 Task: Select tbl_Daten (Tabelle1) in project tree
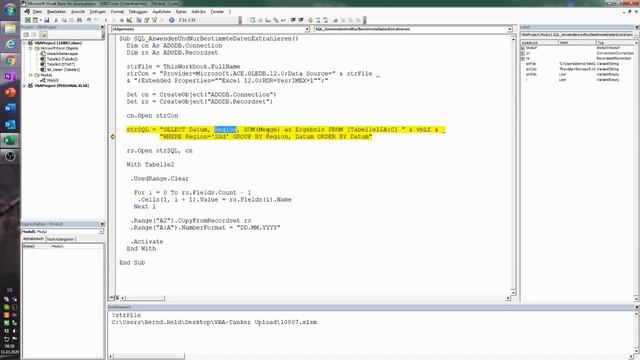coord(63,70)
